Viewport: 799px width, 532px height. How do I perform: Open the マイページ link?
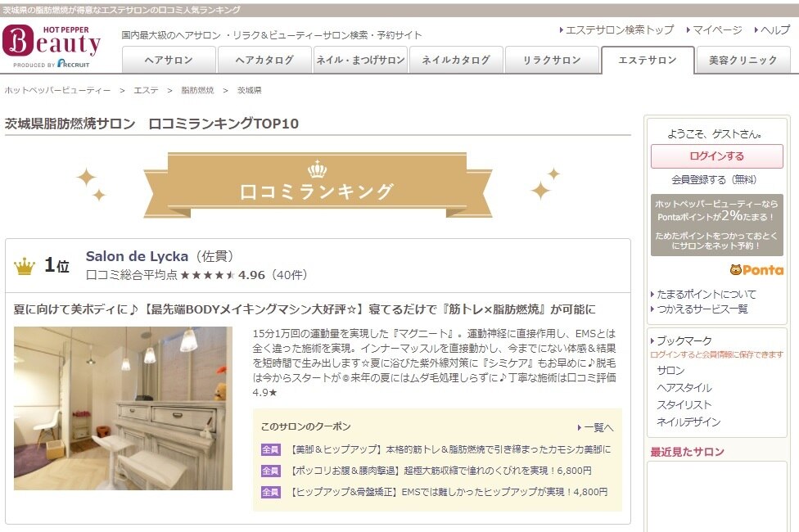716,30
